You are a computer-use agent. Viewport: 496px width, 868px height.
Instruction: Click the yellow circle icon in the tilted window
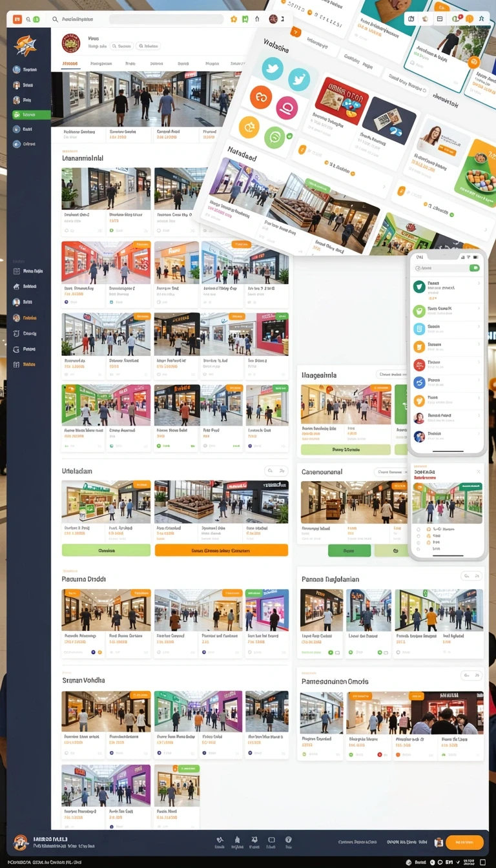pyautogui.click(x=249, y=127)
